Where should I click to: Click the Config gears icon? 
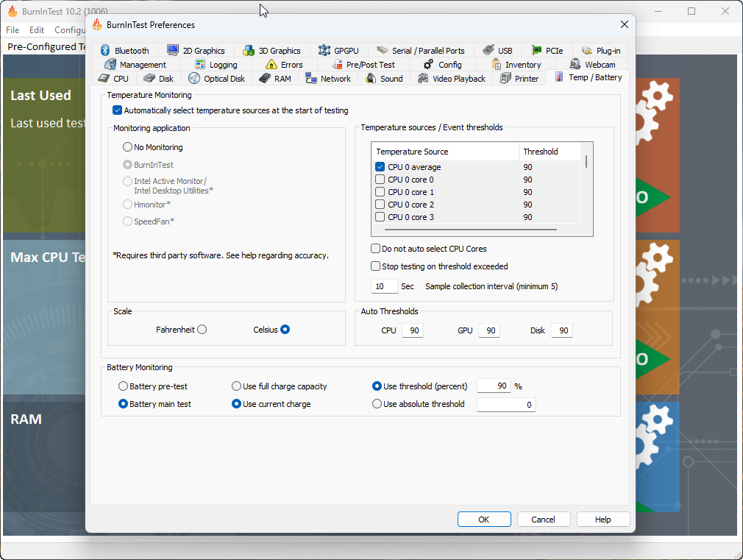coord(429,64)
